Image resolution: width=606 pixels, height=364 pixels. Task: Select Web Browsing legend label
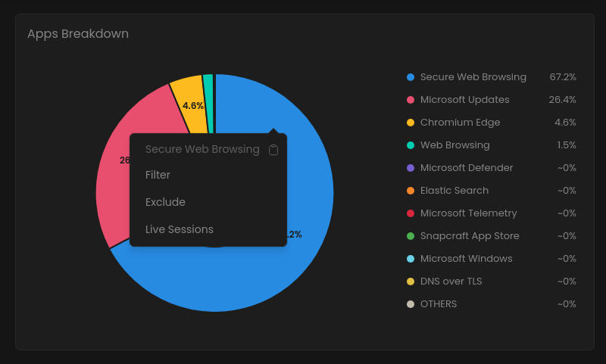tap(455, 145)
